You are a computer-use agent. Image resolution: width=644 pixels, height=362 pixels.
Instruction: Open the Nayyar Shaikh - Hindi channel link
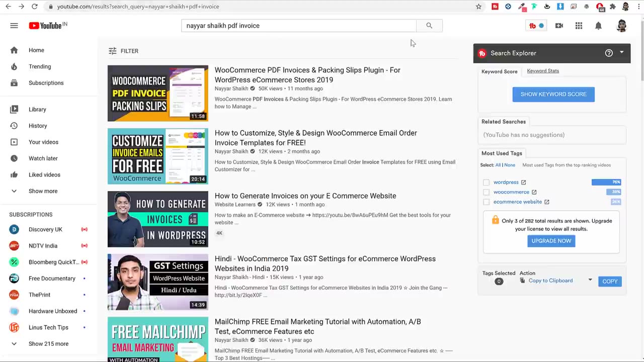point(239,277)
